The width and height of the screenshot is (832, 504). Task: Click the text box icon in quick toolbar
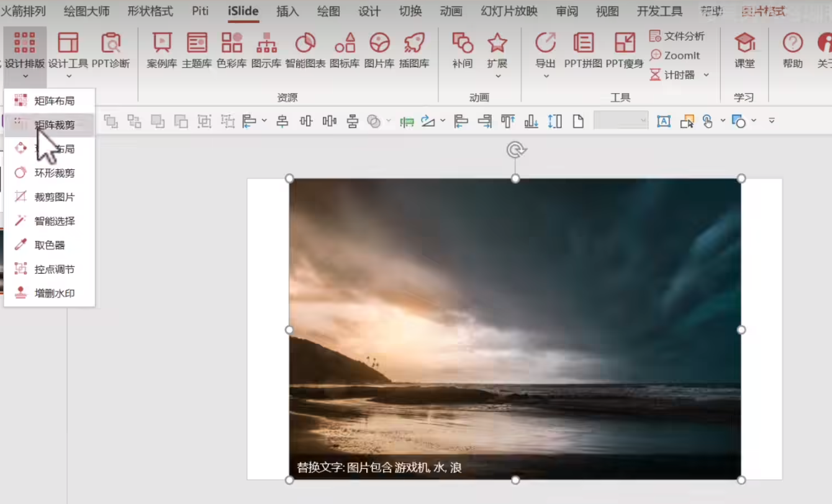(664, 122)
